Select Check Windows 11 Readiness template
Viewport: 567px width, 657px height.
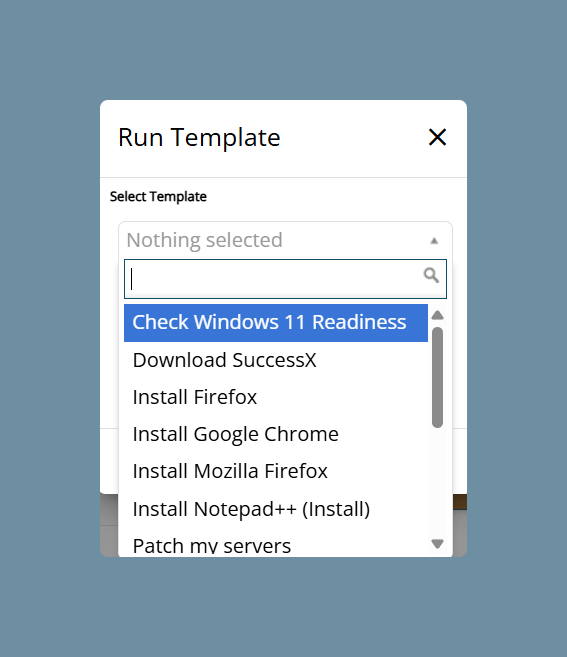tap(276, 323)
